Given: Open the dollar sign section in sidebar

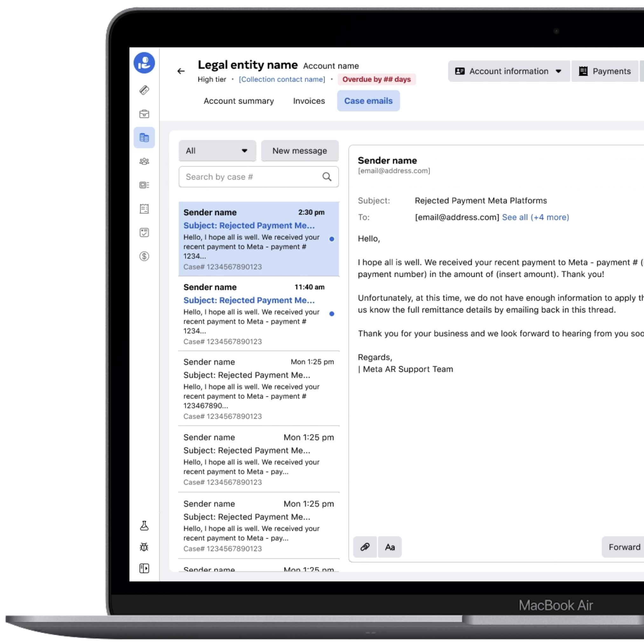Looking at the screenshot, I should (x=144, y=256).
